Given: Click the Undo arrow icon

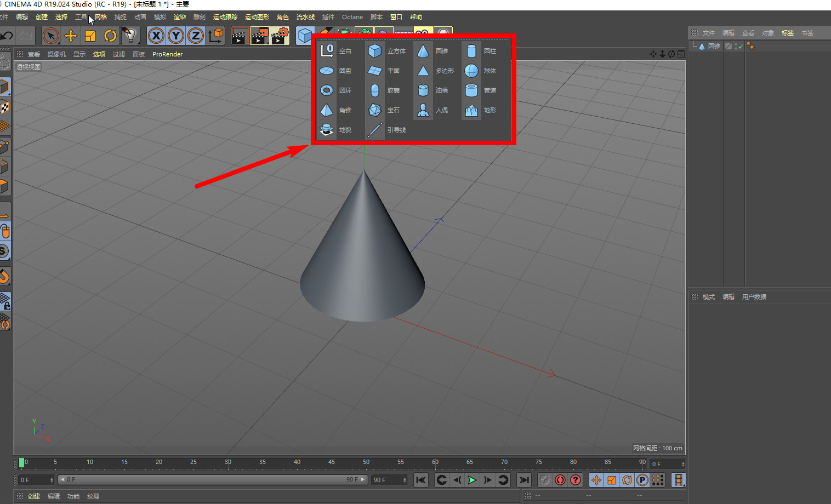Looking at the screenshot, I should click(x=7, y=36).
